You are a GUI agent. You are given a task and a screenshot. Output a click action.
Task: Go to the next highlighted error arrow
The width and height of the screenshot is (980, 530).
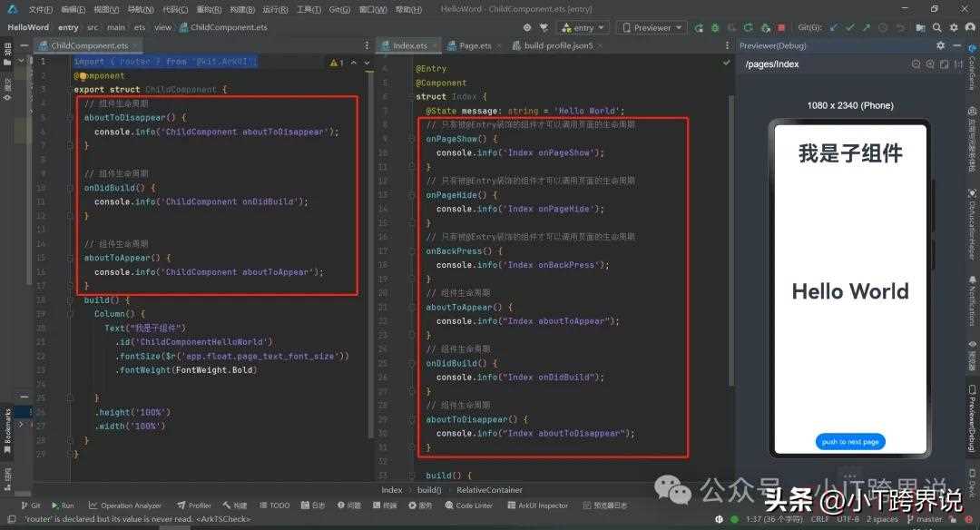(367, 63)
